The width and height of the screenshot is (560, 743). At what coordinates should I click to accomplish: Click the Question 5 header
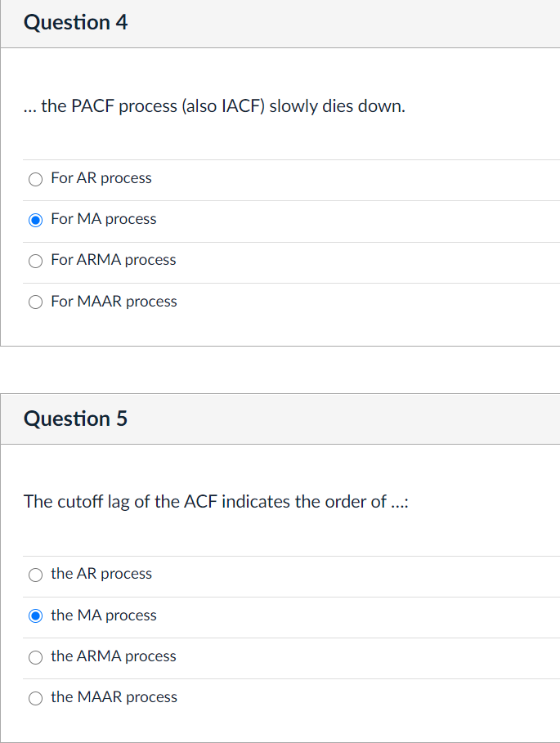click(76, 418)
